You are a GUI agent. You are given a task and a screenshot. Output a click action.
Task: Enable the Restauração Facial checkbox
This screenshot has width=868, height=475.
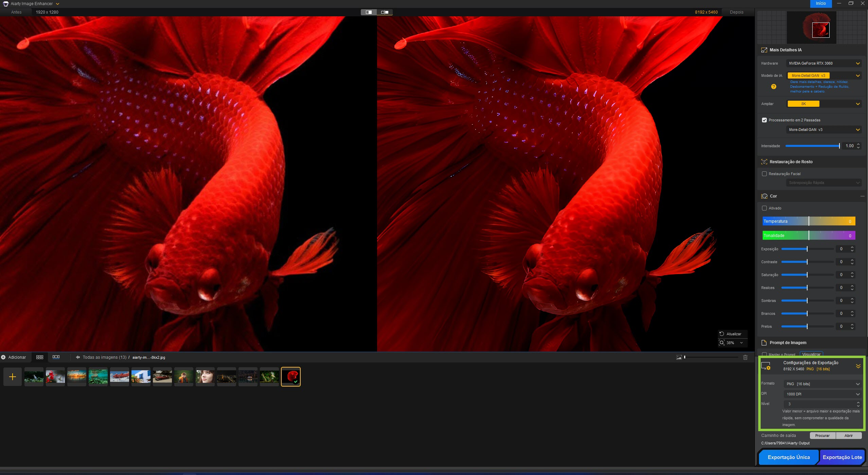pyautogui.click(x=764, y=174)
